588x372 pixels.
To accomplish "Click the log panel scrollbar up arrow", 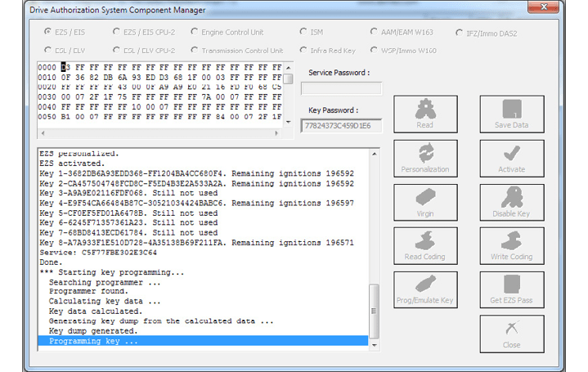I will pos(375,155).
